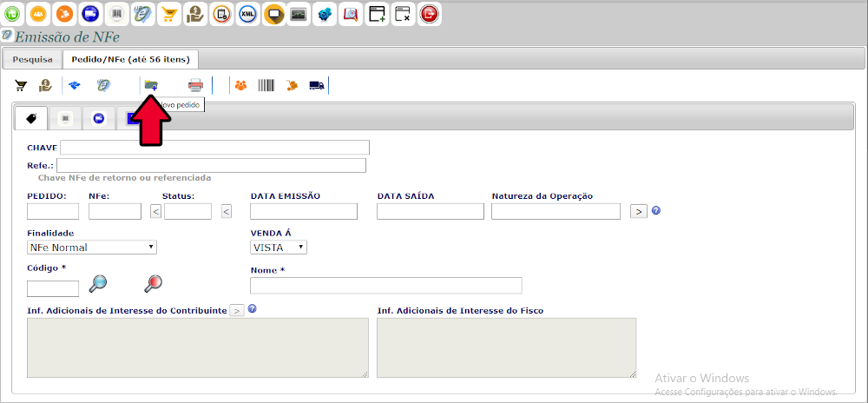The image size is (868, 403).
Task: Click the CHAVE input field
Action: tap(214, 148)
